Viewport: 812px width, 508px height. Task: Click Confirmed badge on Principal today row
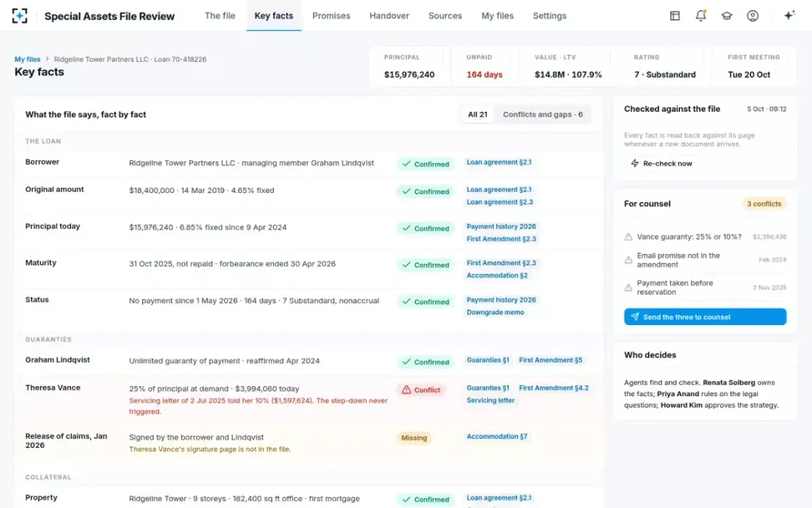click(425, 228)
